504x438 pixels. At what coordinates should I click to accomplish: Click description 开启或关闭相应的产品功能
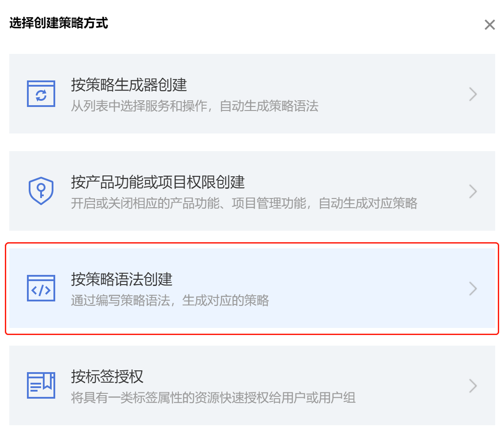145,203
